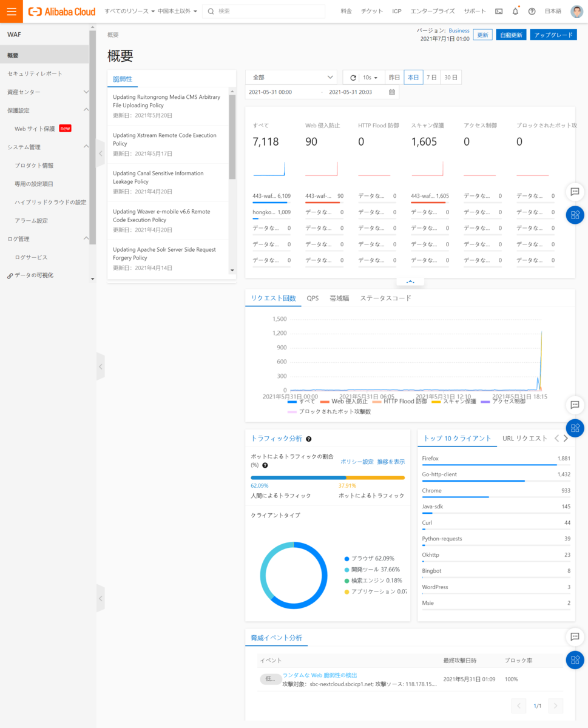Select the 昨日 time range
This screenshot has width=588, height=728.
tap(394, 78)
